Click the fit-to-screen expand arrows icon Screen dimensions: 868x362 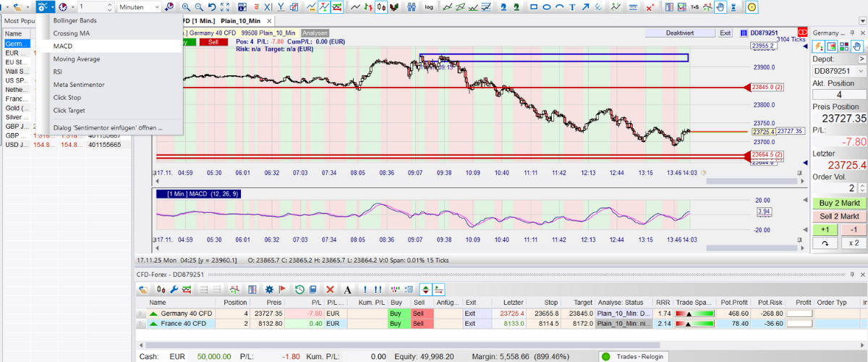pos(225,7)
